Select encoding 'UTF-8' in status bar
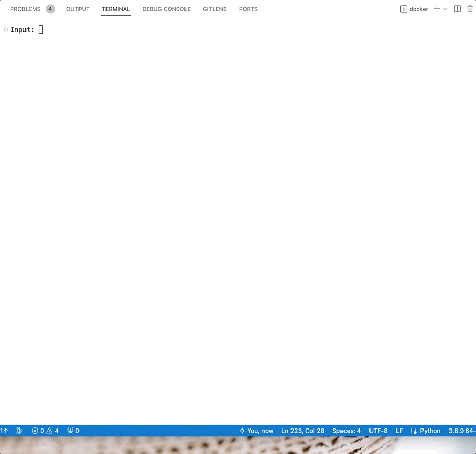 pyautogui.click(x=378, y=431)
